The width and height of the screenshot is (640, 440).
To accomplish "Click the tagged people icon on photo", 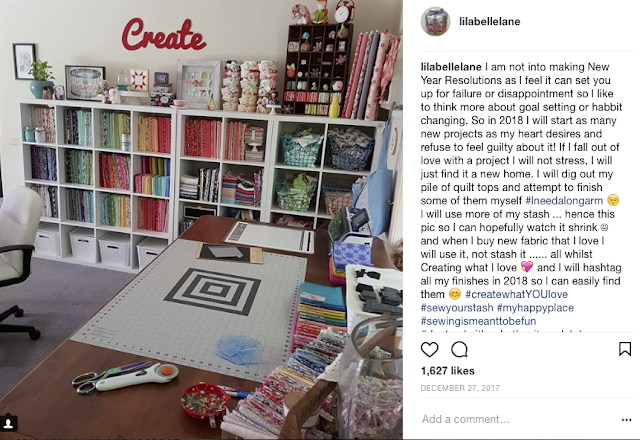I will [9, 423].
